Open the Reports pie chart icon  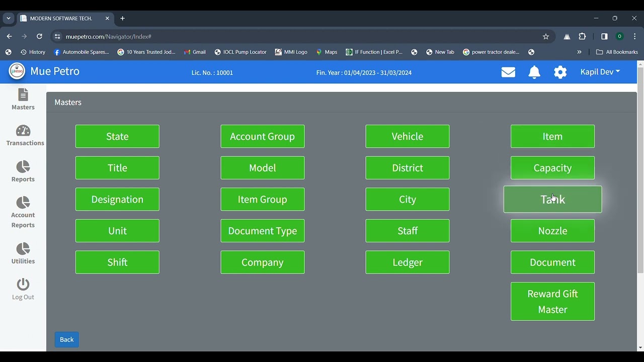pyautogui.click(x=23, y=167)
